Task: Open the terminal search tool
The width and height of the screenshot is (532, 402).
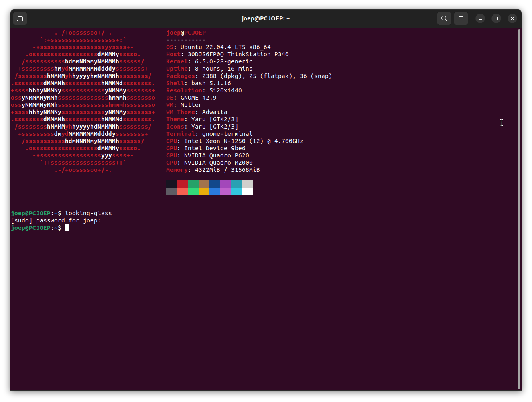Action: [444, 18]
